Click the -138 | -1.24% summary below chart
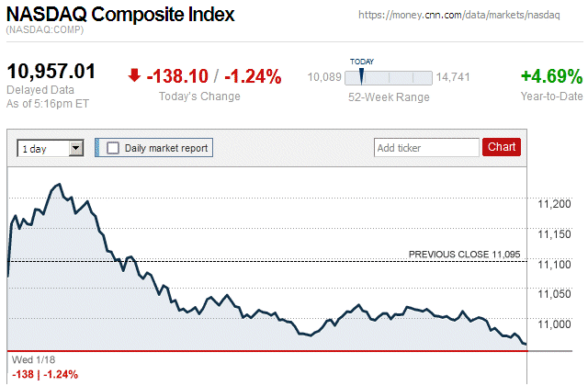This screenshot has width=588, height=386. (x=44, y=374)
